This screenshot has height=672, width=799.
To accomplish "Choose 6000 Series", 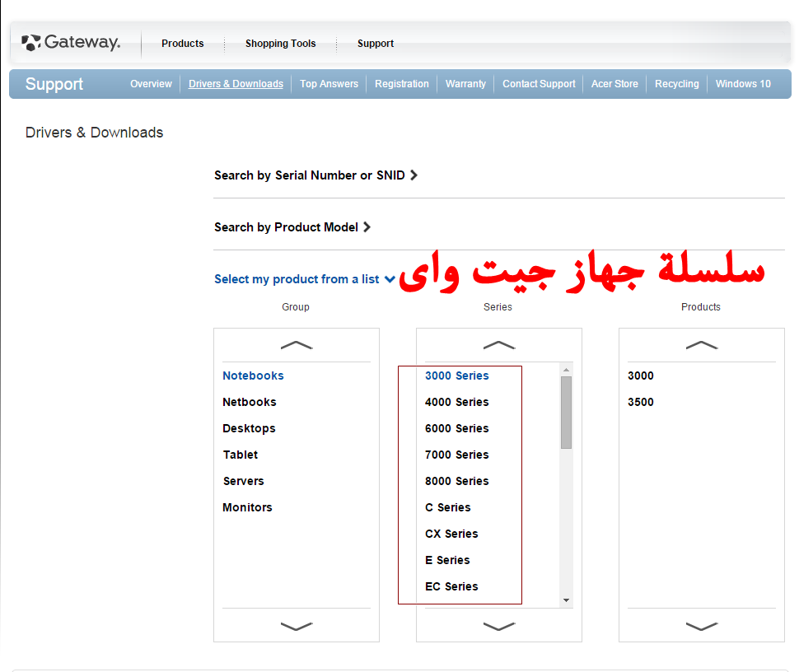I will tap(456, 428).
